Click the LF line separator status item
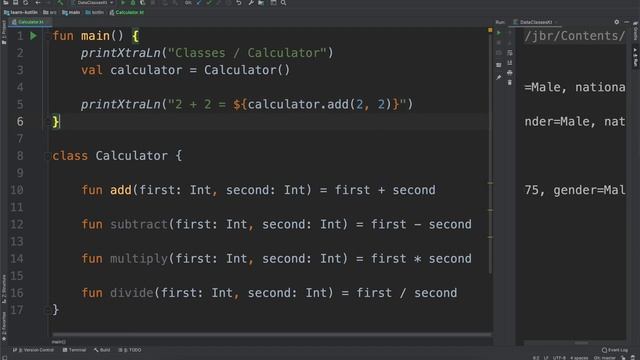 click(x=546, y=358)
